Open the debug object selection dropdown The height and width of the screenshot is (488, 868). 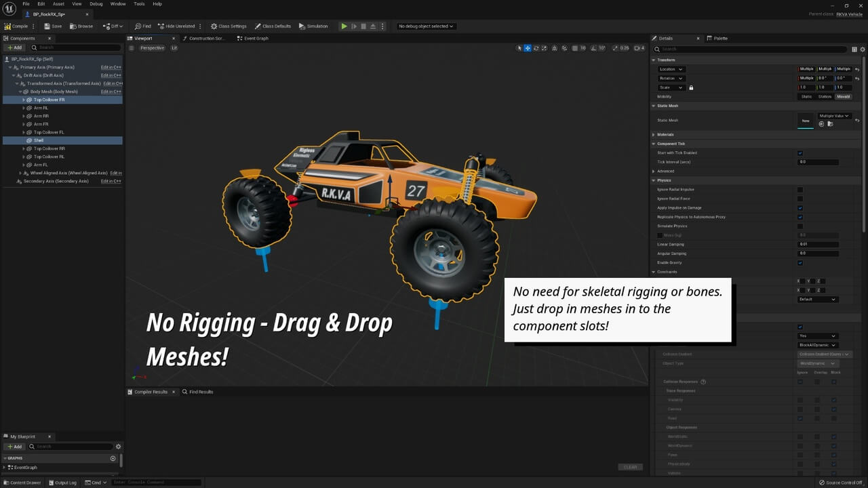[426, 26]
